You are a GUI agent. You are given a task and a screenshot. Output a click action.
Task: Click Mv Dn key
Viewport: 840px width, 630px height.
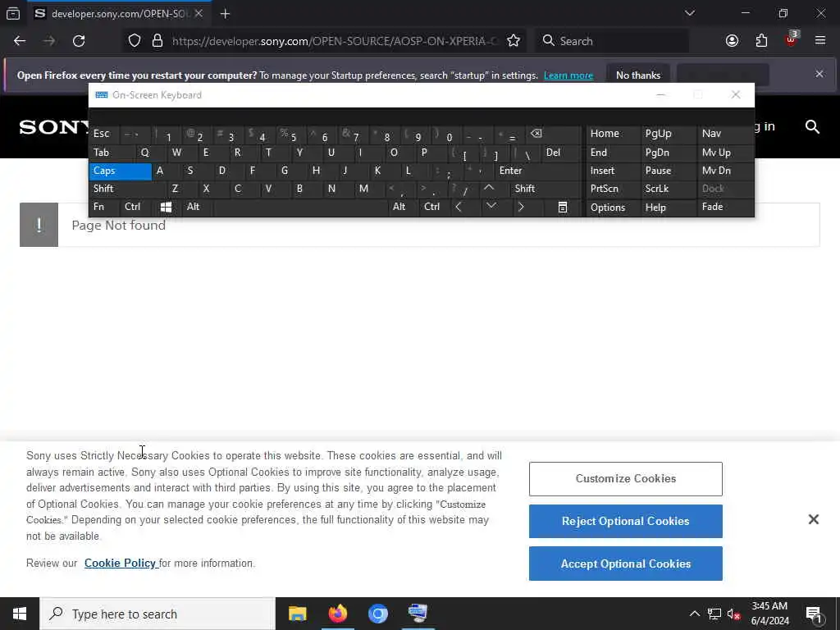coord(725,171)
